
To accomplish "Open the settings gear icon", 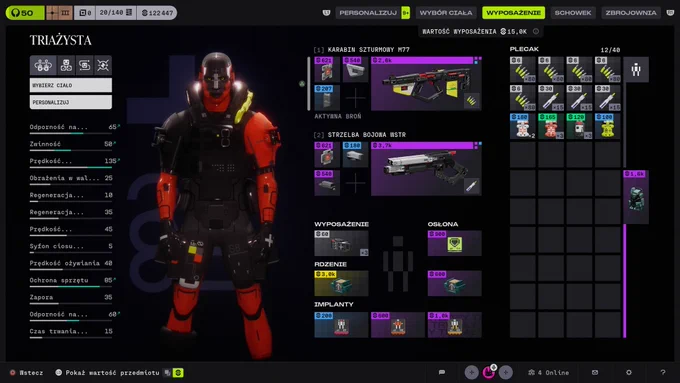I will tap(629, 372).
